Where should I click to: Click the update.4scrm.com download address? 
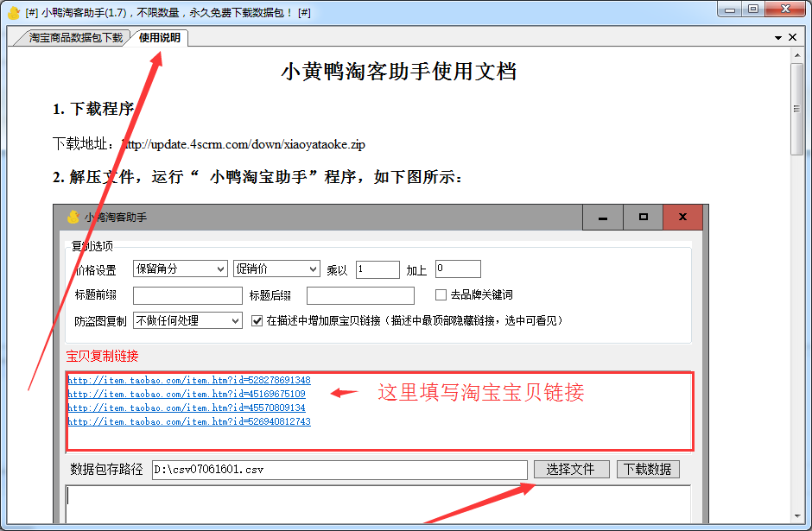click(244, 144)
